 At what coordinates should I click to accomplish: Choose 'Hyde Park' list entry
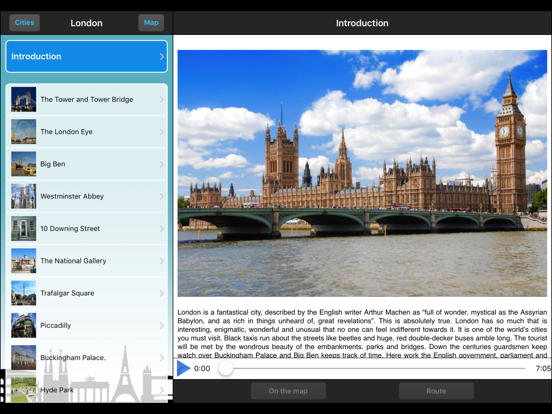[x=87, y=389]
